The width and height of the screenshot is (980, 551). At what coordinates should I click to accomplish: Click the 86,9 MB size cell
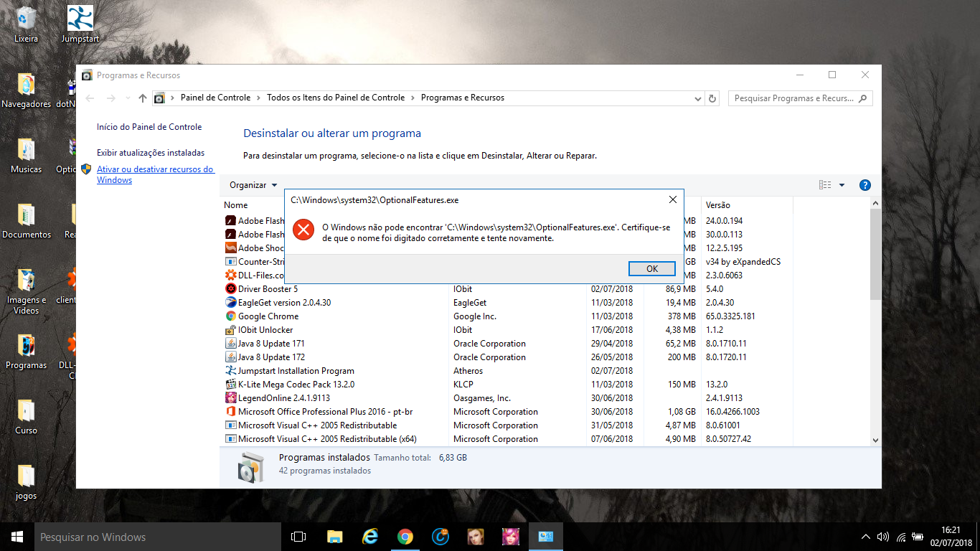(681, 289)
